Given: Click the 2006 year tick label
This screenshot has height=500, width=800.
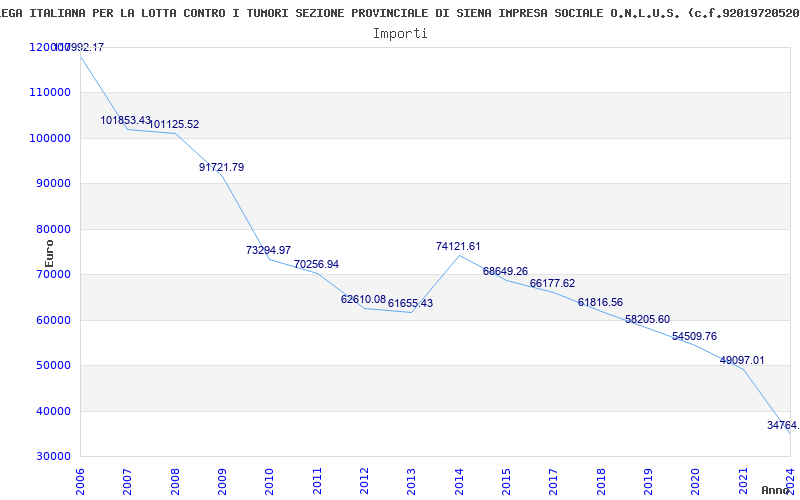Looking at the screenshot, I should coord(81,482).
